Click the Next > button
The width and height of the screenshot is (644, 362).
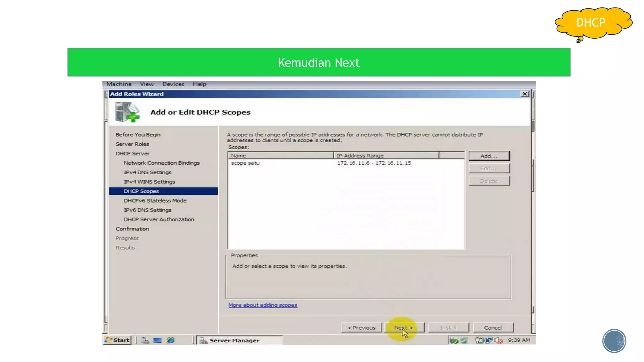404,327
